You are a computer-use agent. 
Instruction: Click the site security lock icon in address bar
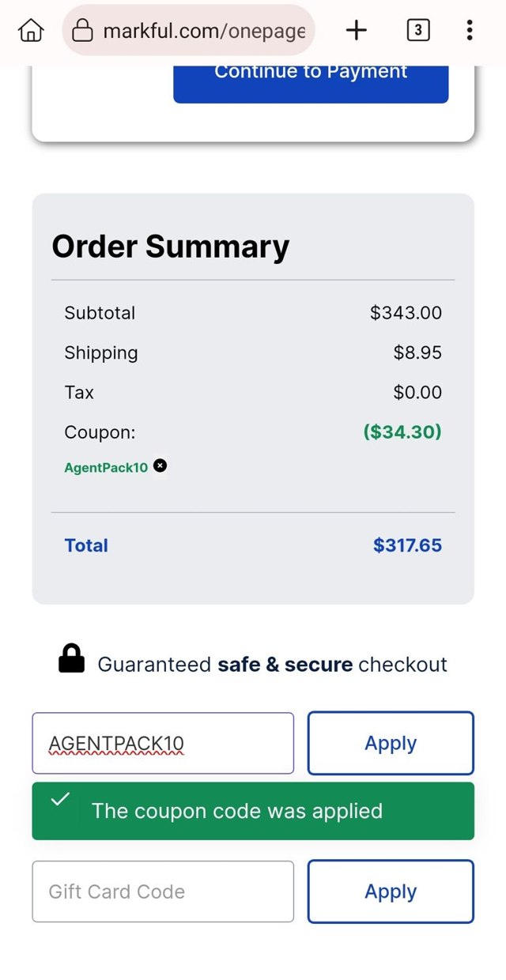click(x=82, y=31)
